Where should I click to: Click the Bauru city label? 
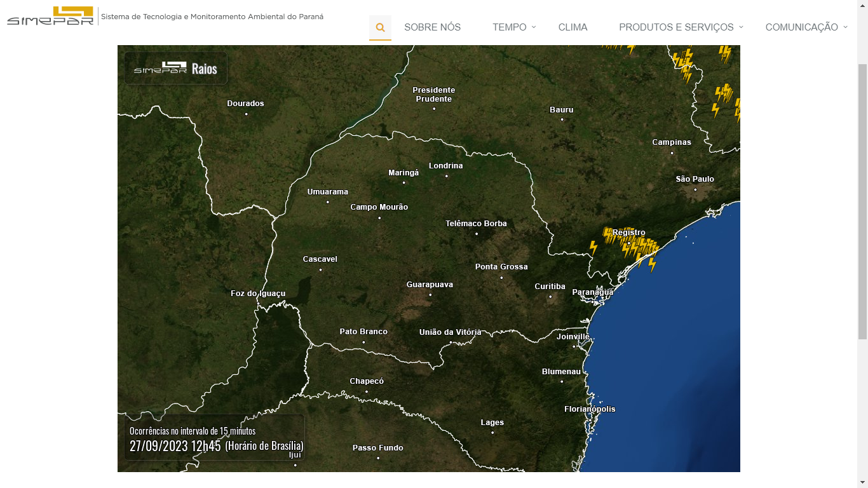pos(562,110)
